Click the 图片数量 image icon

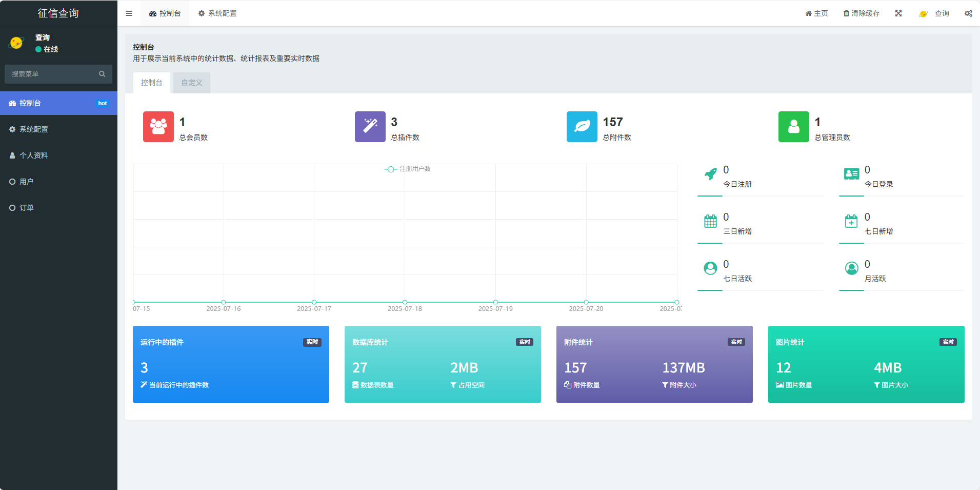pyautogui.click(x=780, y=385)
